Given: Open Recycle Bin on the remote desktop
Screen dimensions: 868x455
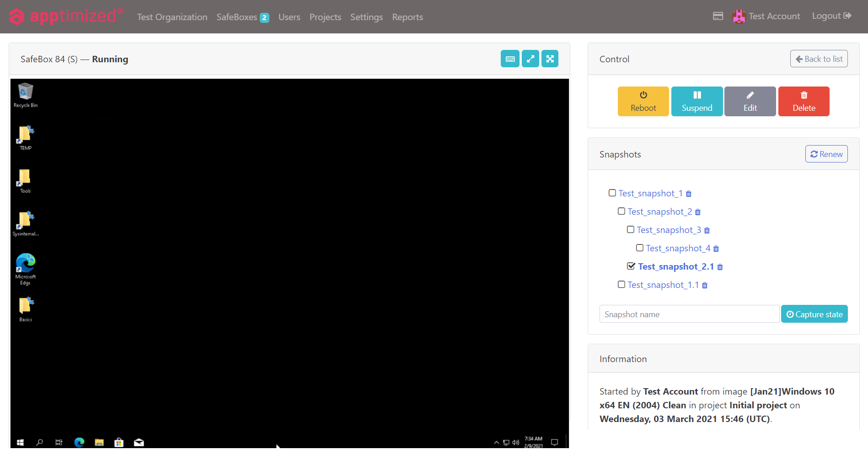Looking at the screenshot, I should click(x=26, y=95).
